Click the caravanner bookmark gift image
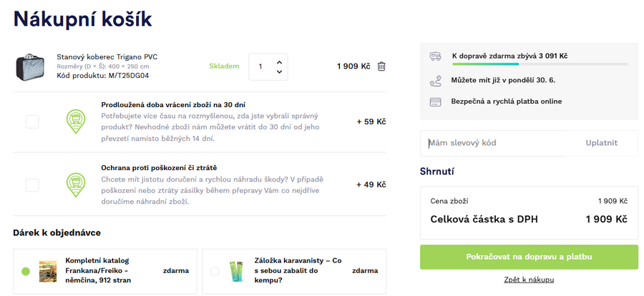 (x=238, y=271)
